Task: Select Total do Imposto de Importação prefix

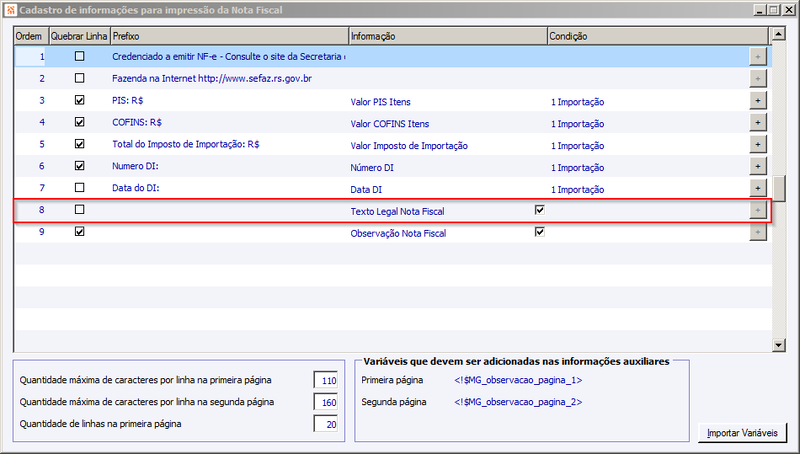Action: click(x=229, y=144)
